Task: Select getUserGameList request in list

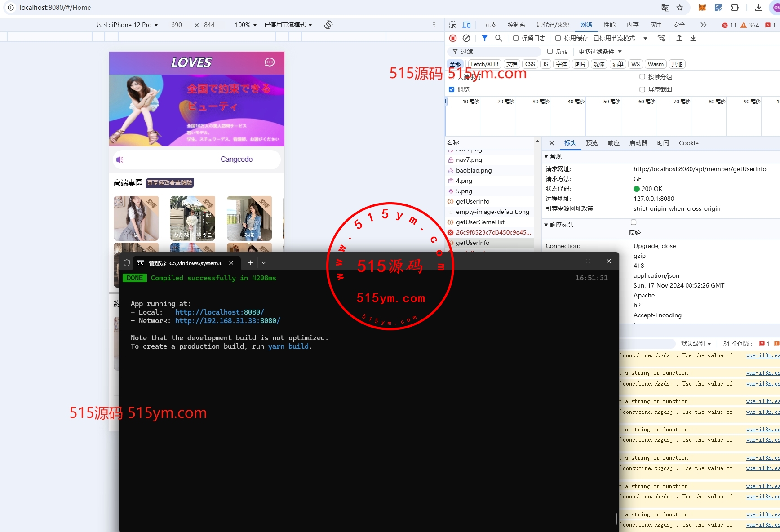Action: click(x=480, y=222)
